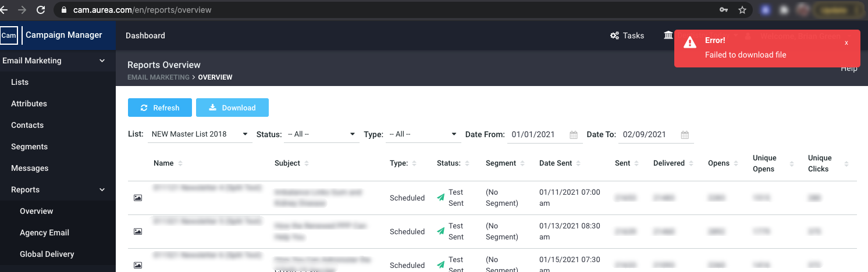Select Agency Email under Reports
Image resolution: width=868 pixels, height=272 pixels.
(44, 232)
